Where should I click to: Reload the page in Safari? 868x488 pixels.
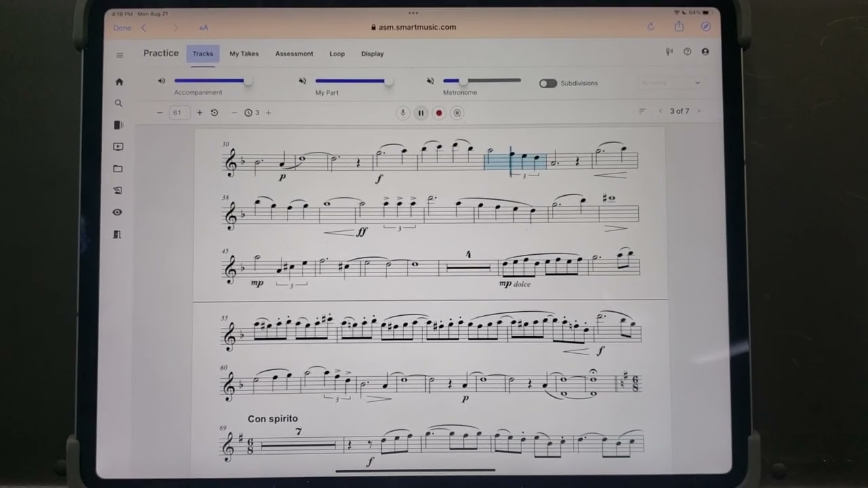click(651, 26)
